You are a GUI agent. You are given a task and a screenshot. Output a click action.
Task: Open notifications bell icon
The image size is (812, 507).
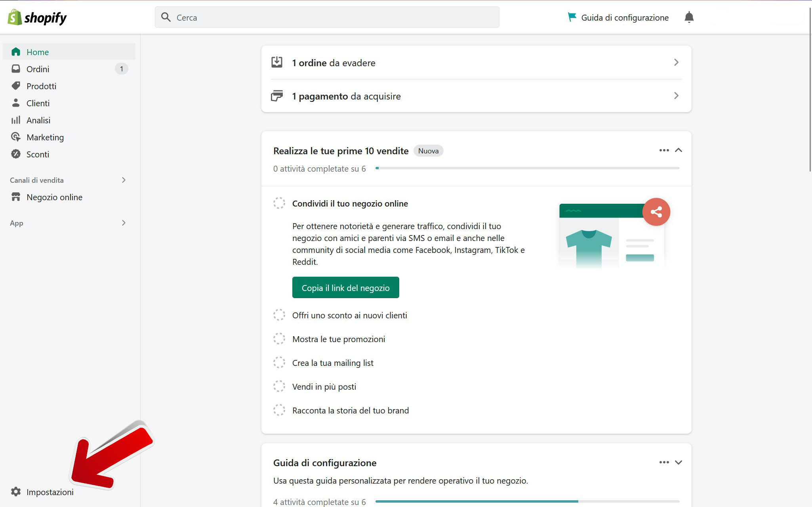point(689,17)
